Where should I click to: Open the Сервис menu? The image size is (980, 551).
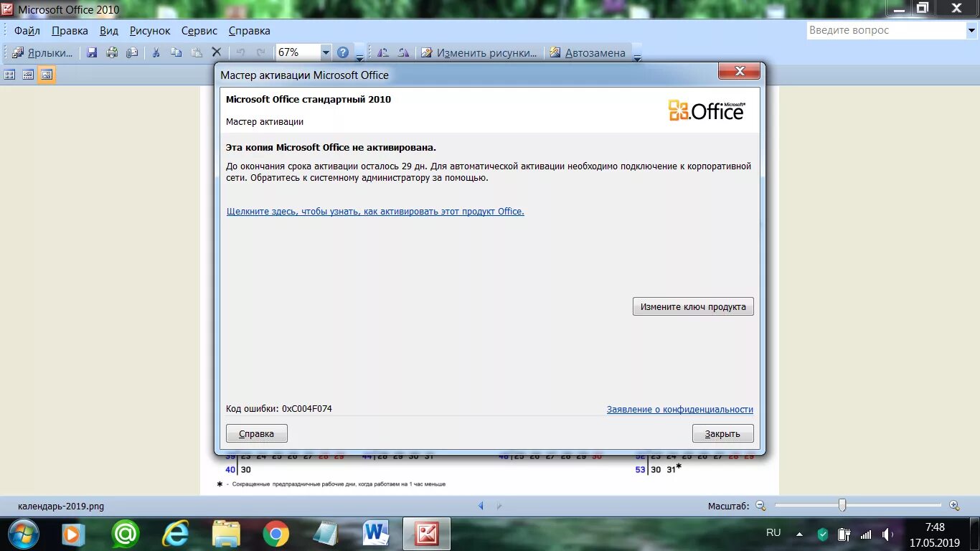[199, 31]
